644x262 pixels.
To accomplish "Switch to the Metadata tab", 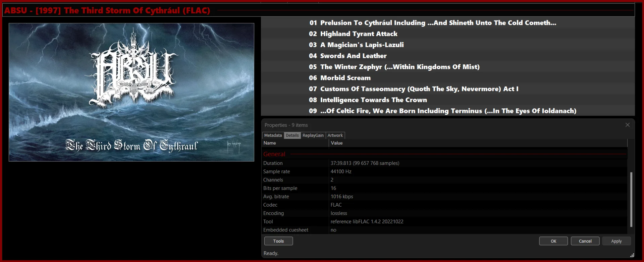I will pos(273,136).
